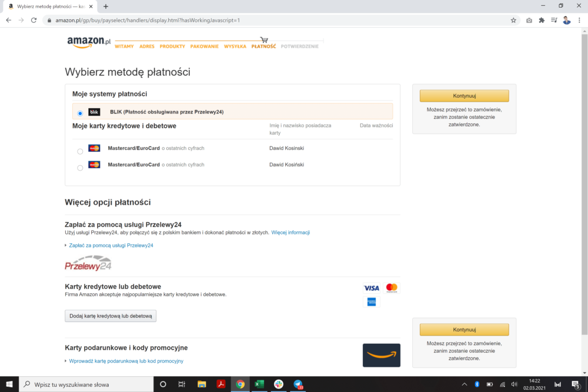Click the network icon in system tray

click(502, 384)
